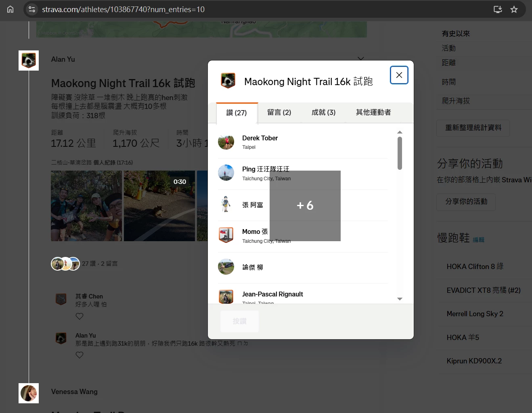Viewport: 532px width, 413px height.
Task: Select HOKA 羊5 shoe
Action: click(x=463, y=338)
